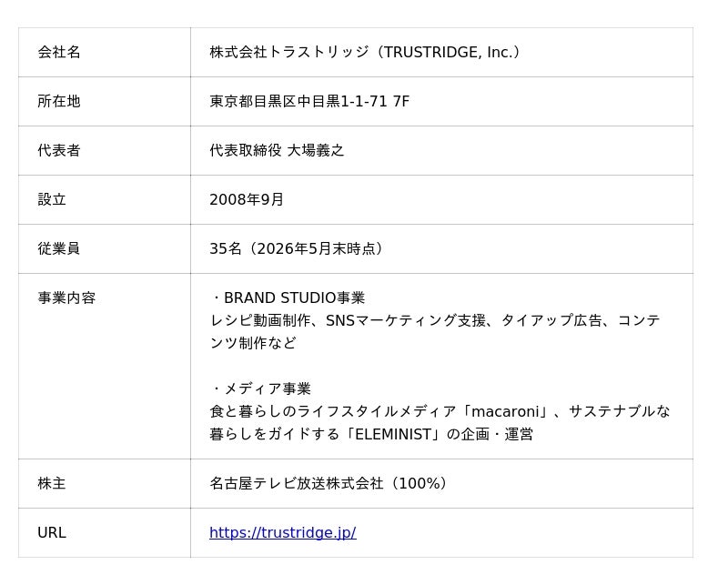This screenshot has width=728, height=585.
Task: Click the 従業員 label cell
Action: (105, 249)
